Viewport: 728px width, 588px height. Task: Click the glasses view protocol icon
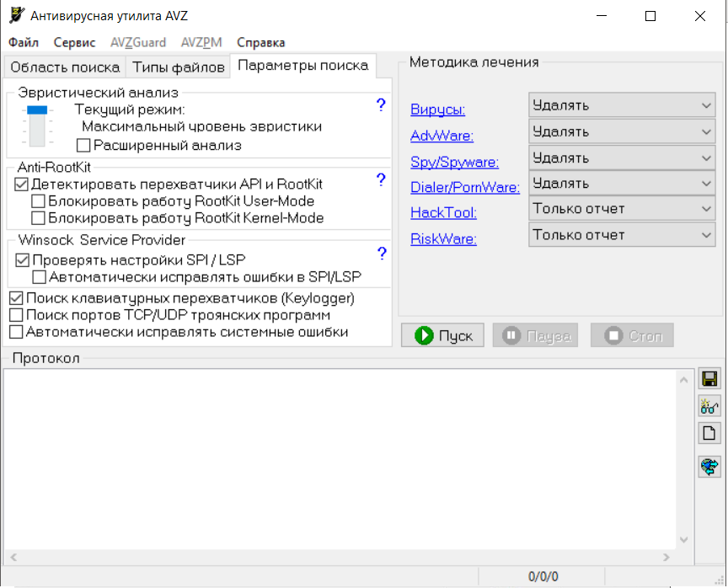(x=709, y=406)
